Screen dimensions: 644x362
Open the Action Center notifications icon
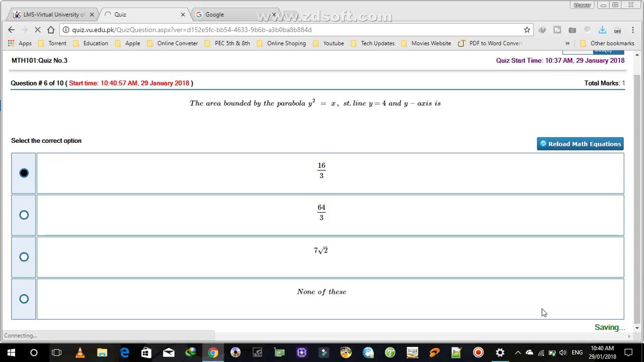click(x=628, y=352)
